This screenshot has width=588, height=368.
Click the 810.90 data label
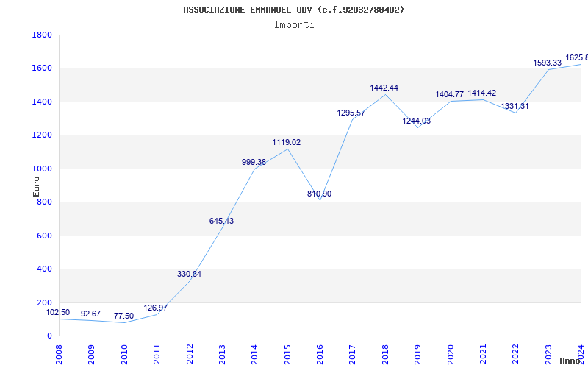(x=319, y=194)
